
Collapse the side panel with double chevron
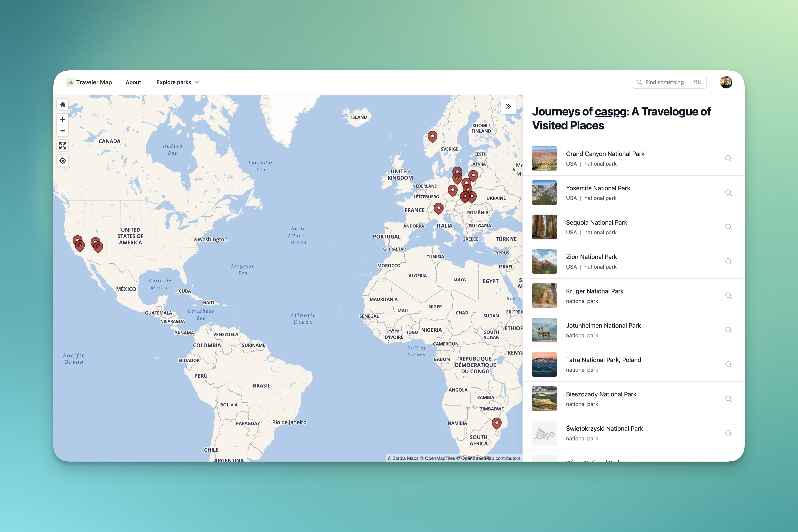pyautogui.click(x=508, y=107)
